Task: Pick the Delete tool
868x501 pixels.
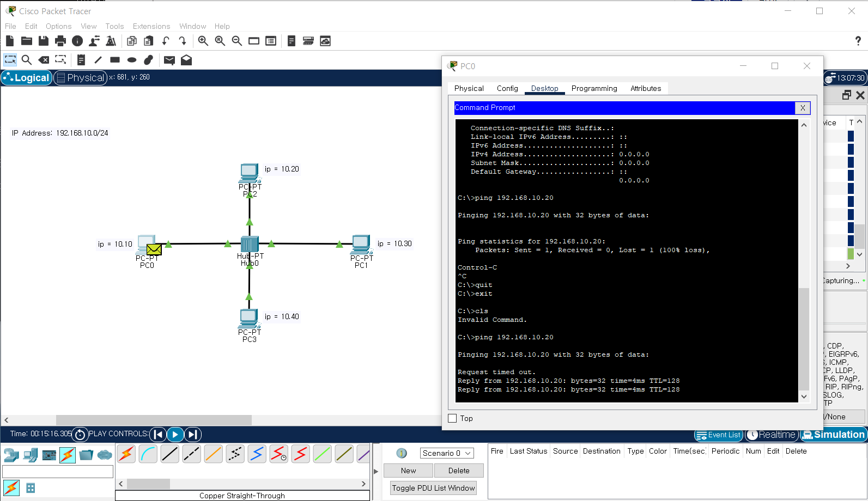Action: (44, 60)
